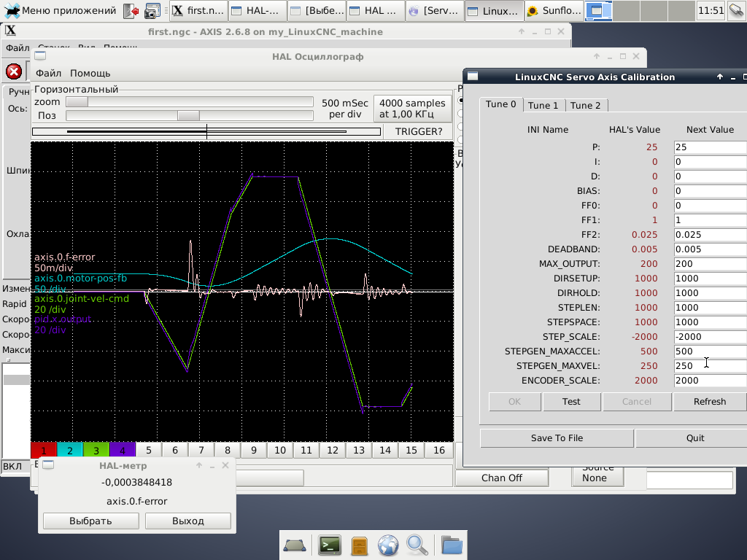The image size is (747, 560).
Task: Switch to the Tune 2 tab
Action: 585,105
